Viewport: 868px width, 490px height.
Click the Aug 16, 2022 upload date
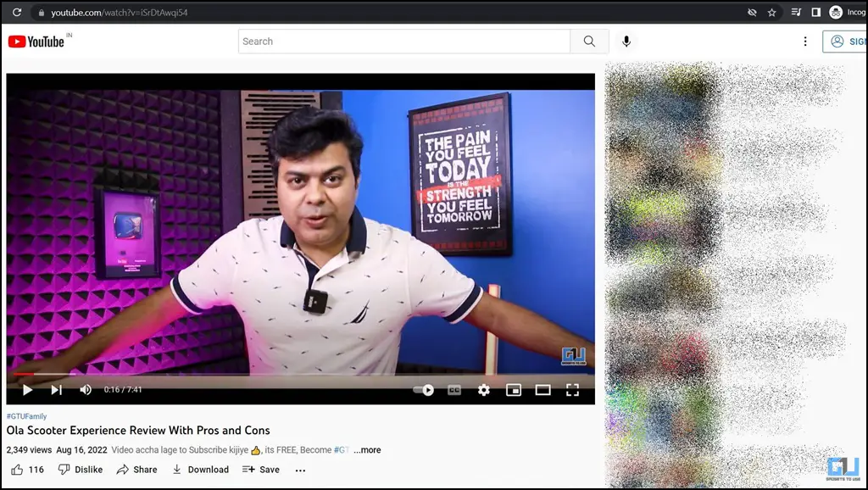82,450
